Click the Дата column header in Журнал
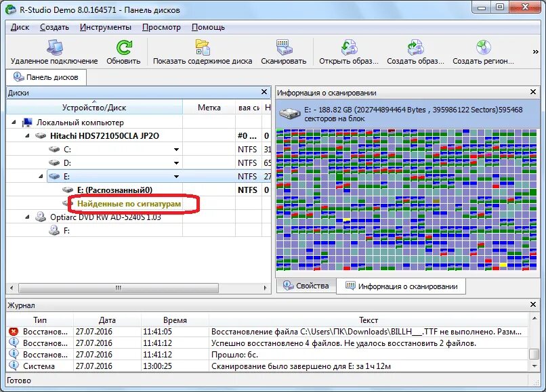 107,320
